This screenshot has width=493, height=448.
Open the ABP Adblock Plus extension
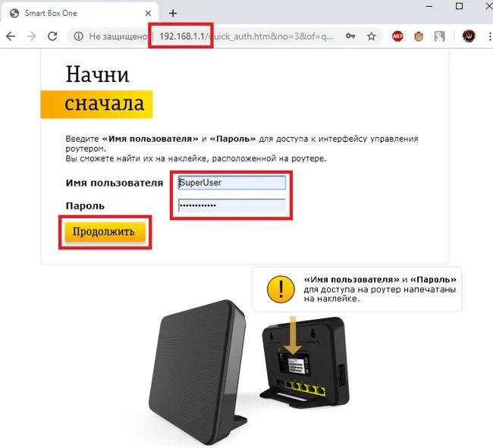tap(397, 36)
